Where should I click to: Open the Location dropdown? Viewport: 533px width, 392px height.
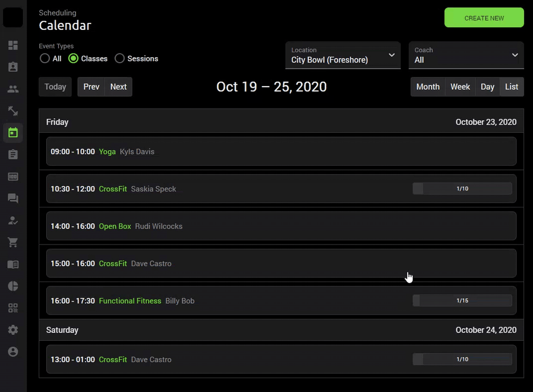pyautogui.click(x=342, y=55)
